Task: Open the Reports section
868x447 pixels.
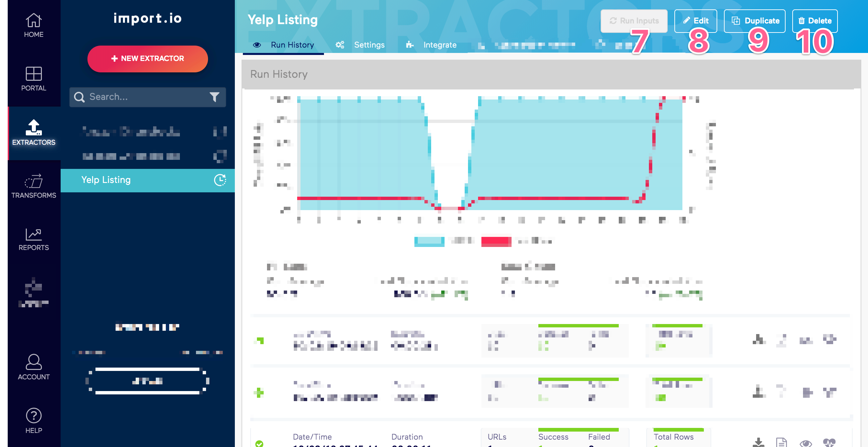Action: 34,239
